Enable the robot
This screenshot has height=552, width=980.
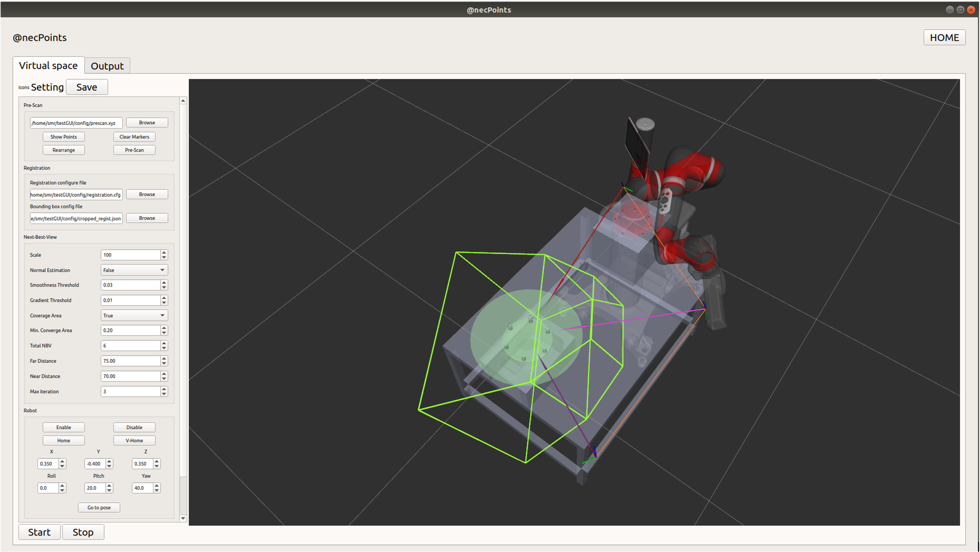(63, 427)
